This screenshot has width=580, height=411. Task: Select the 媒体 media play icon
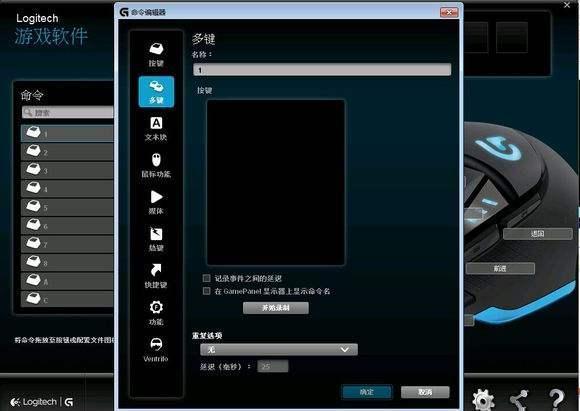tap(156, 202)
